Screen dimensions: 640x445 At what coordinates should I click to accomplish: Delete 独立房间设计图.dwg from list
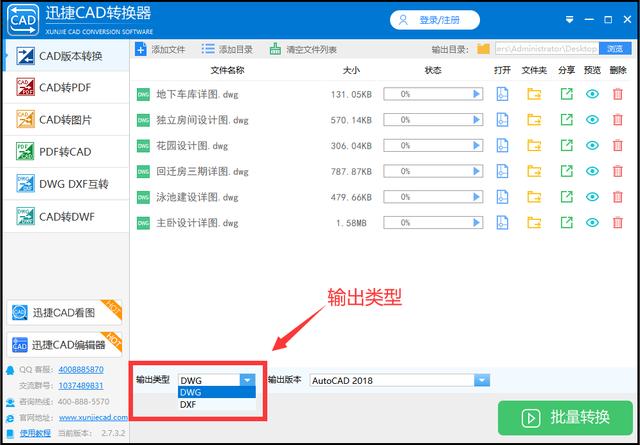(x=618, y=120)
